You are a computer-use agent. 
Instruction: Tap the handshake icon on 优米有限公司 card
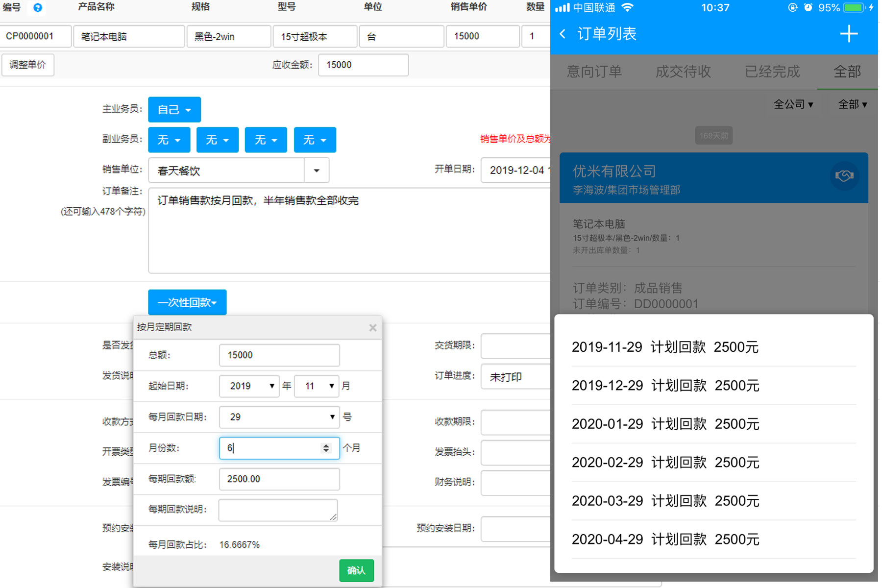click(x=844, y=176)
